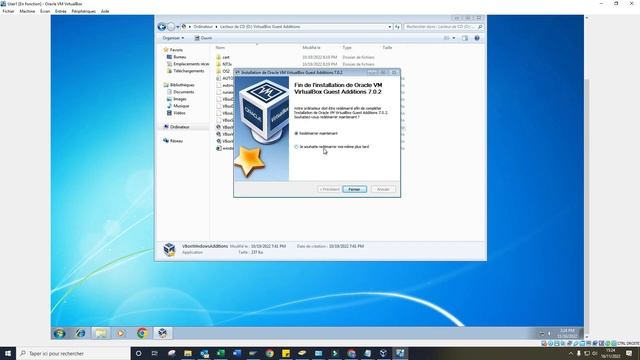The height and width of the screenshot is (360, 640).
Task: Sort files by Type column
Action: (x=347, y=48)
